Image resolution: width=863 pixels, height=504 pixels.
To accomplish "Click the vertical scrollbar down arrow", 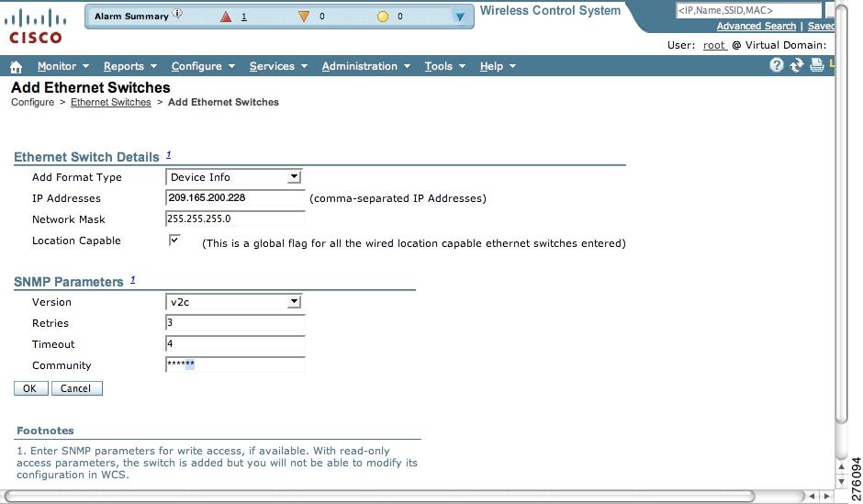I will pos(842,482).
